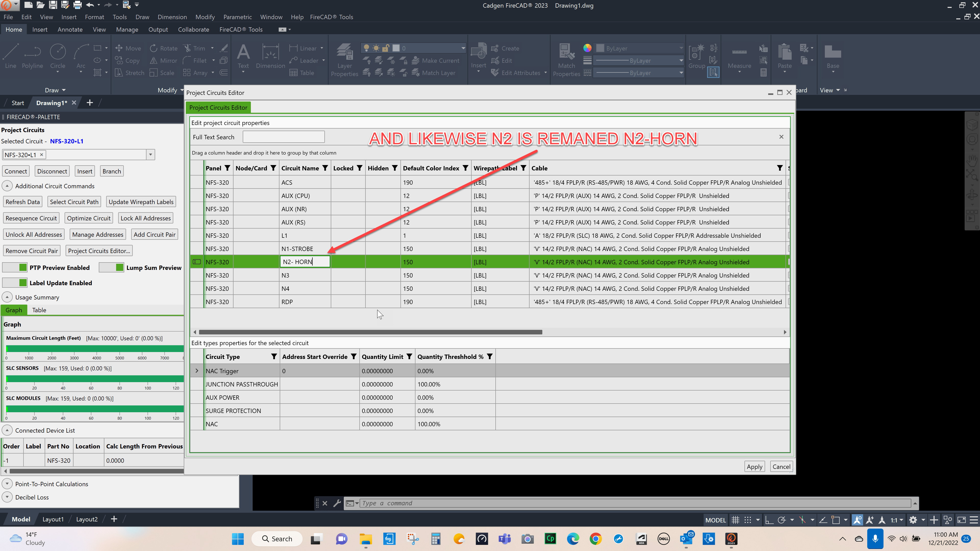Select the Polyline draw tool

33,57
